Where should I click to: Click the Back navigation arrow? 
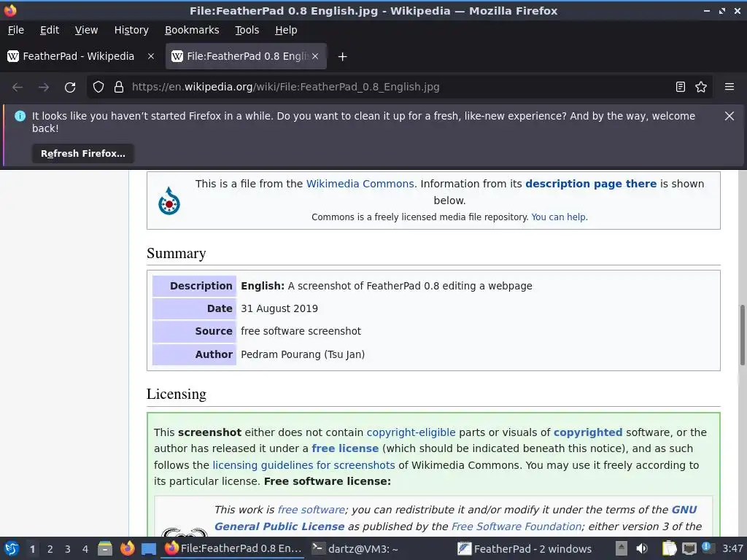[18, 87]
